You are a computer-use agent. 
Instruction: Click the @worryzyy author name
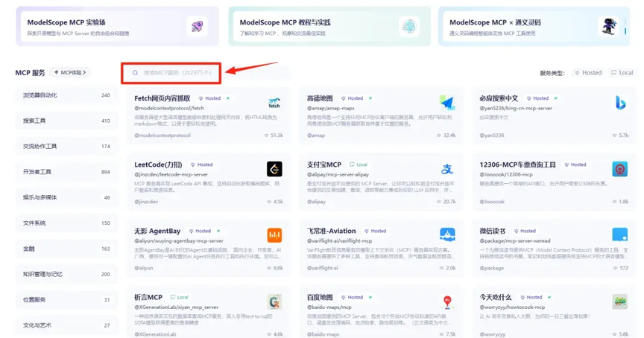[x=493, y=334]
